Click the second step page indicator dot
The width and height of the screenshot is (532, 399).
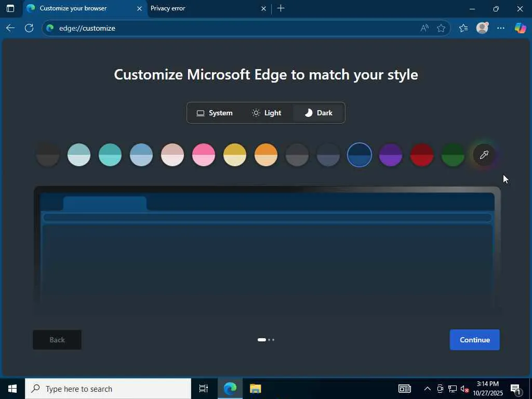[270, 340]
